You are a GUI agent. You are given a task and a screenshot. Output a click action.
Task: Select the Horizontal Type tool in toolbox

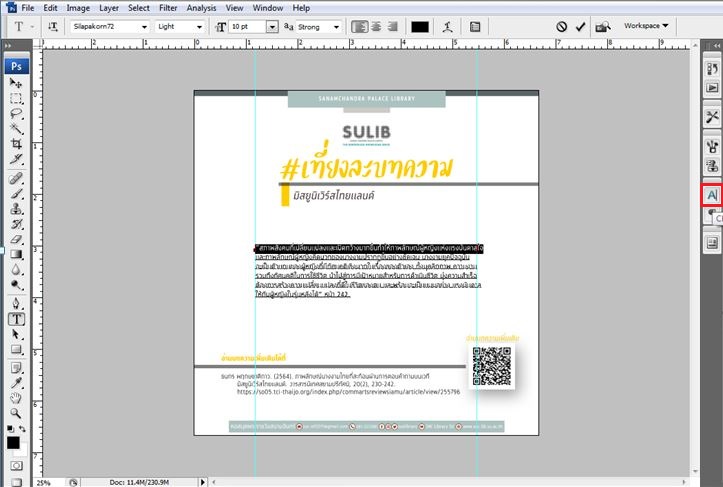click(16, 319)
